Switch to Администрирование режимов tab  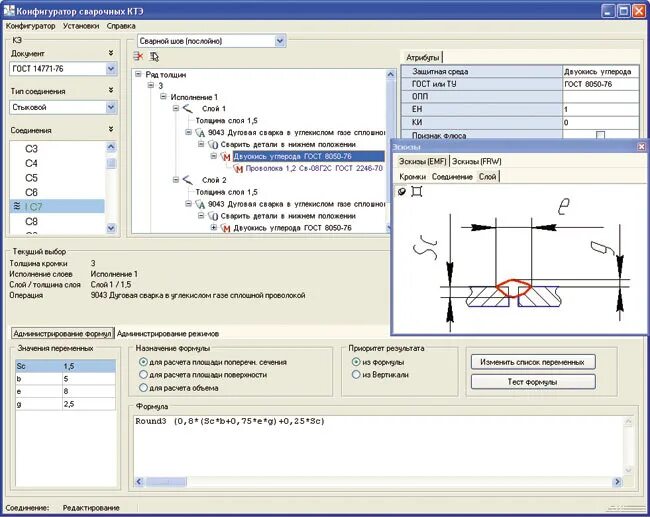tap(168, 334)
